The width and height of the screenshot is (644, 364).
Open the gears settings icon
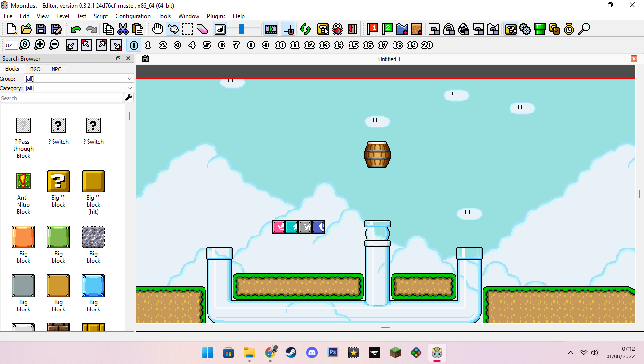(x=525, y=29)
